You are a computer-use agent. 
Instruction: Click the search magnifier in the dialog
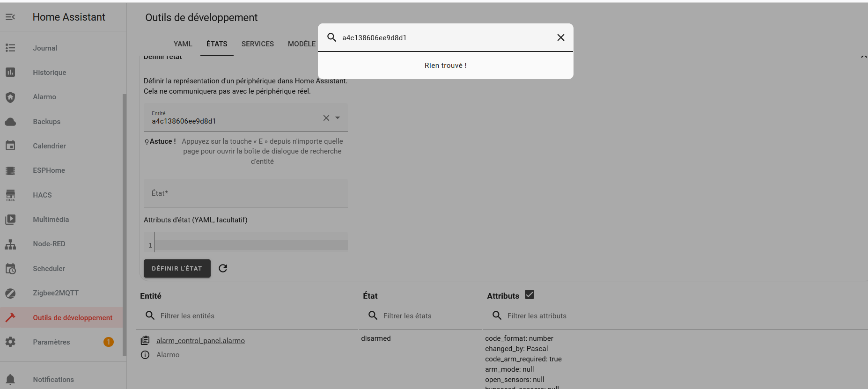[331, 37]
